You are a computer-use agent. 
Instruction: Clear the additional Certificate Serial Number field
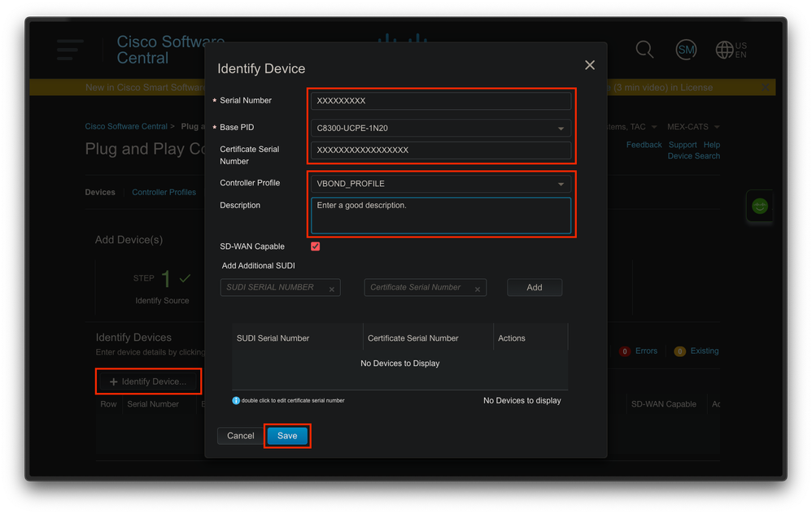coord(478,290)
